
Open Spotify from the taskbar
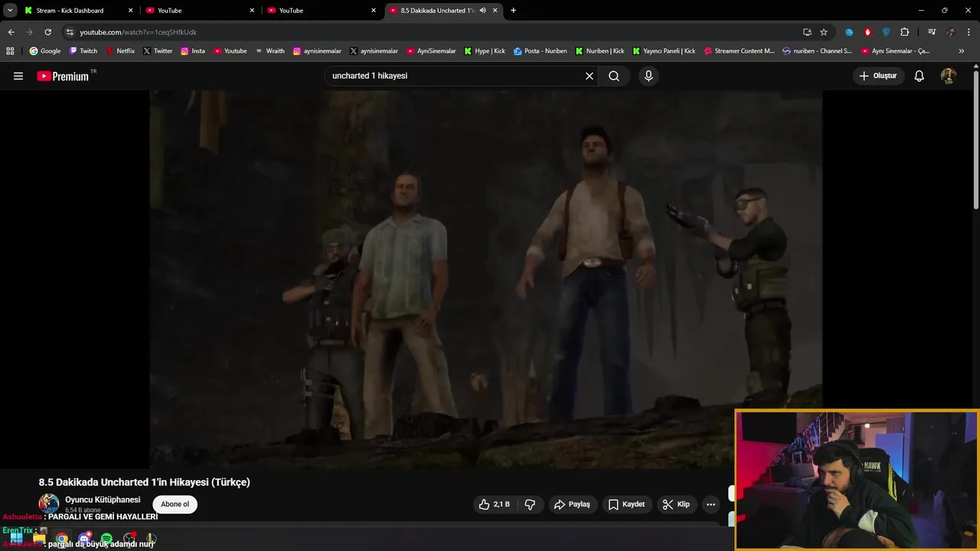[106, 539]
